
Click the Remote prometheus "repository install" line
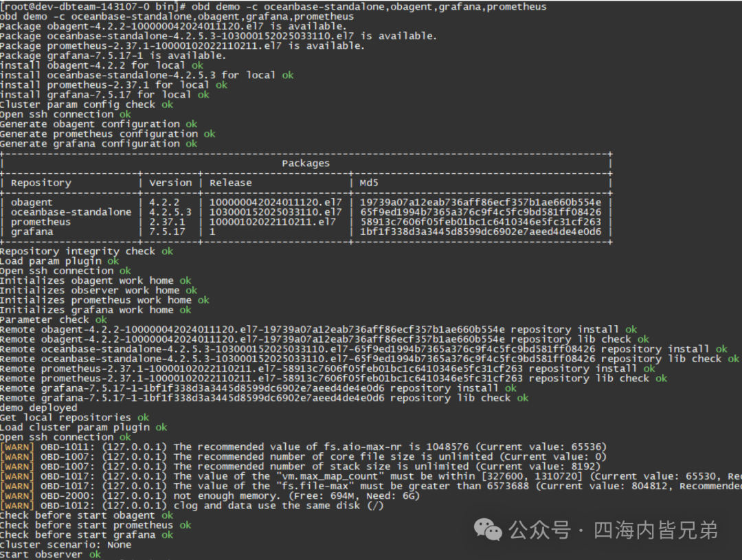tap(328, 369)
